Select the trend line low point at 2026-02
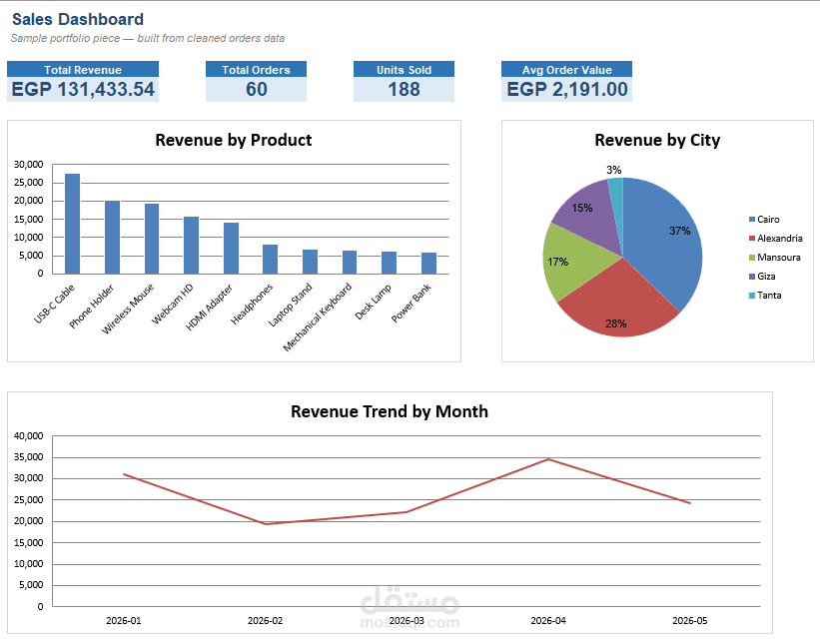 coord(265,524)
